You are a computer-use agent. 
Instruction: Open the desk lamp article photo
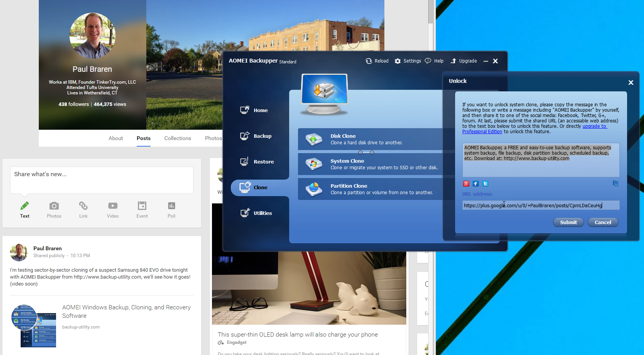[309, 288]
